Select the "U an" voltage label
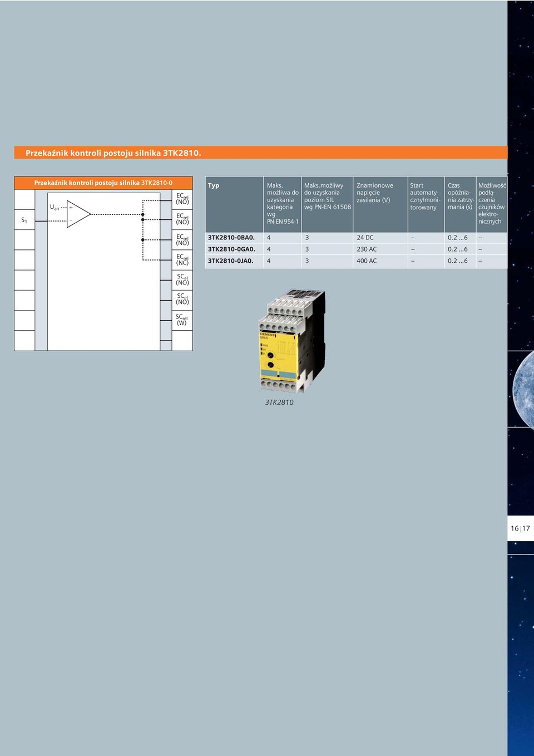The width and height of the screenshot is (534, 756). coord(55,207)
